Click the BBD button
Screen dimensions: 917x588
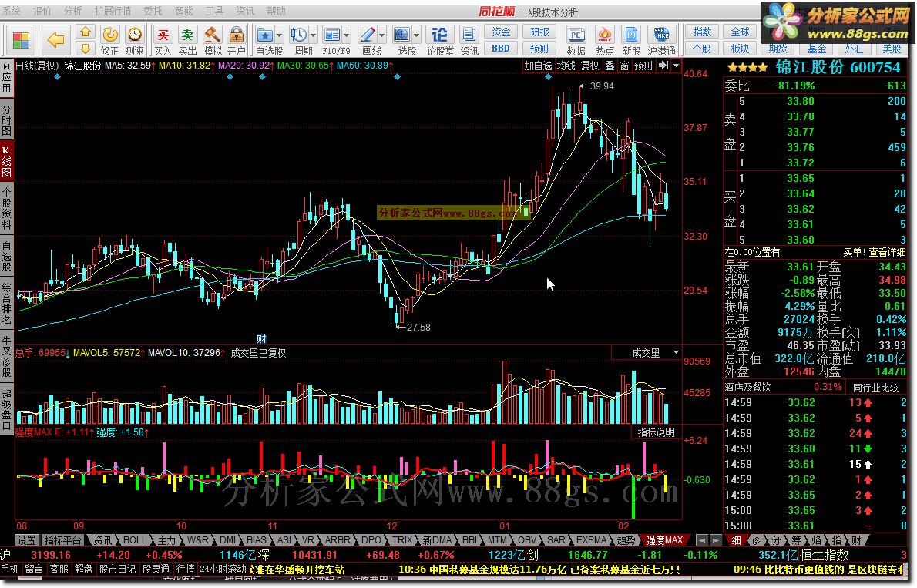coord(501,48)
